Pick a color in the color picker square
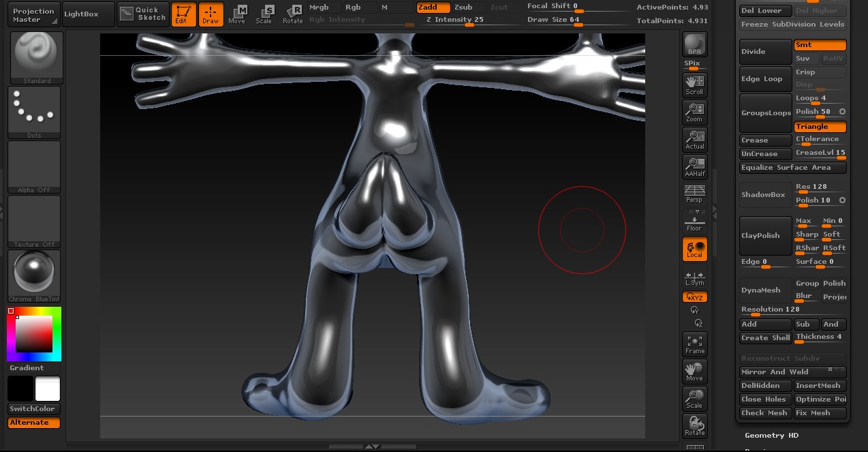 [34, 333]
